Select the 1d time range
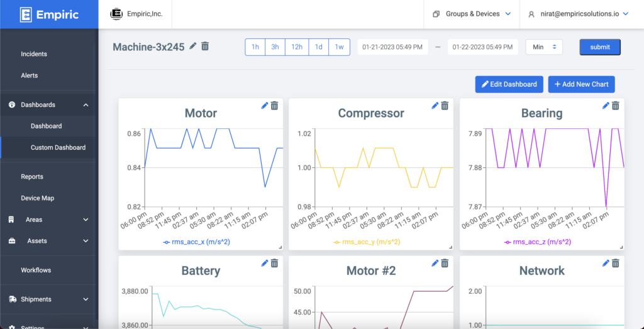The height and width of the screenshot is (329, 644). click(x=319, y=47)
